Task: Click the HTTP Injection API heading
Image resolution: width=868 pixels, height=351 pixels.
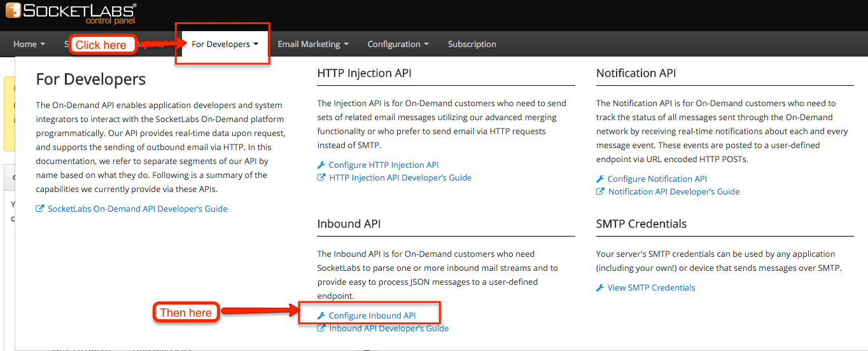Action: click(364, 73)
